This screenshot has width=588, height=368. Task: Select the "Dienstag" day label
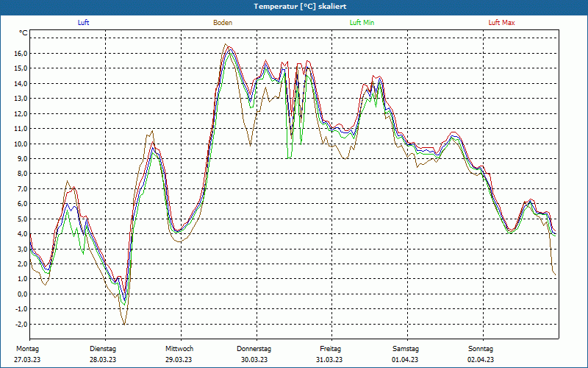click(x=103, y=349)
